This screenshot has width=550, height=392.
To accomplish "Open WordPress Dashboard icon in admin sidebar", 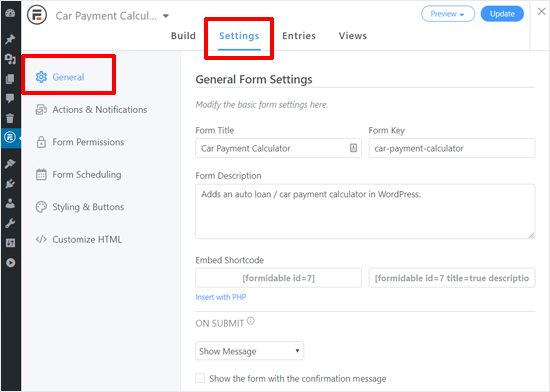I will pyautogui.click(x=10, y=13).
